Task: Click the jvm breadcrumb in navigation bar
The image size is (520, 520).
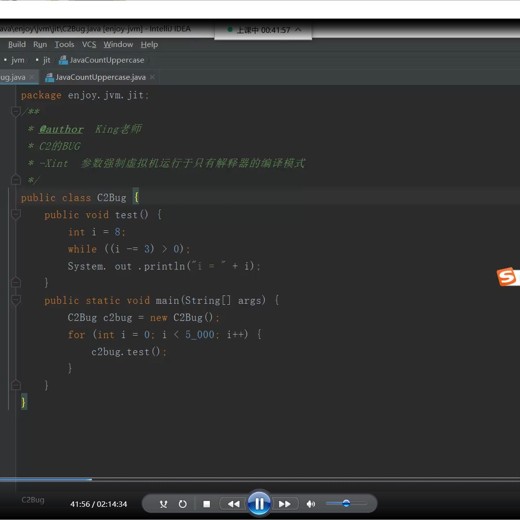Action: point(18,60)
